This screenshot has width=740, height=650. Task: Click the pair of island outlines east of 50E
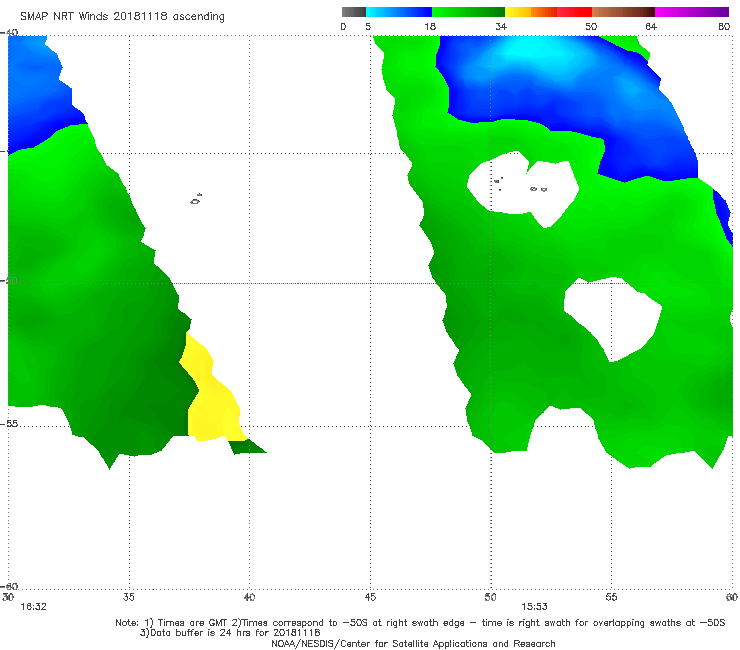(x=538, y=189)
